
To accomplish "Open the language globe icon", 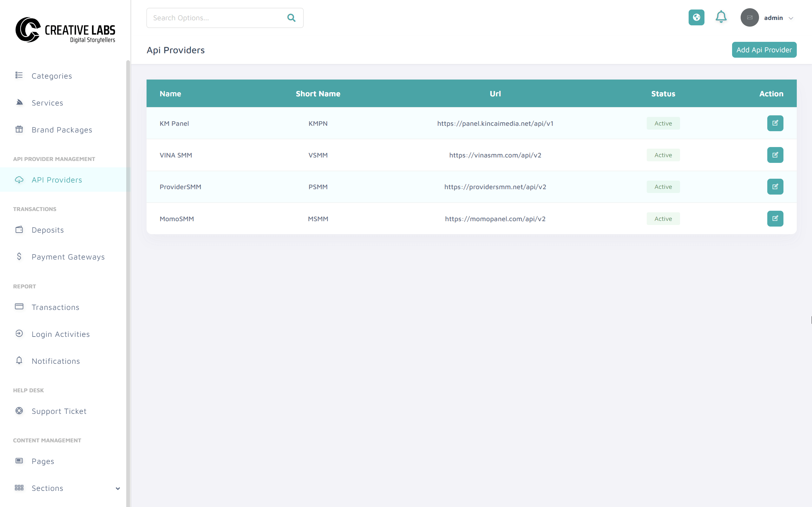I will pos(696,17).
